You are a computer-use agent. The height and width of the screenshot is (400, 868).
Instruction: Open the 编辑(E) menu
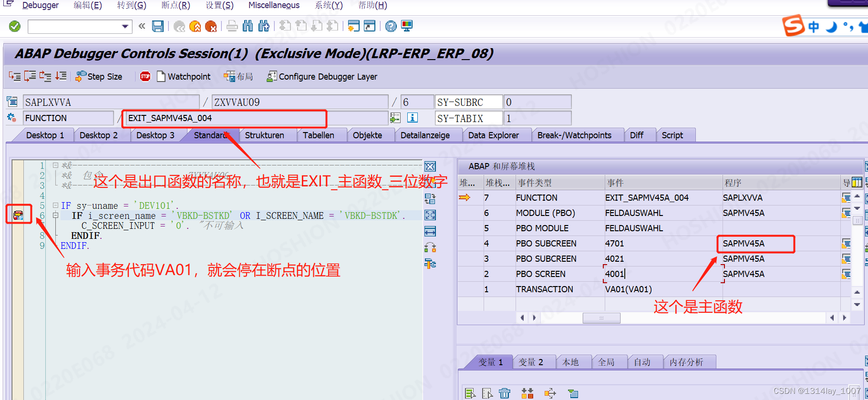88,5
